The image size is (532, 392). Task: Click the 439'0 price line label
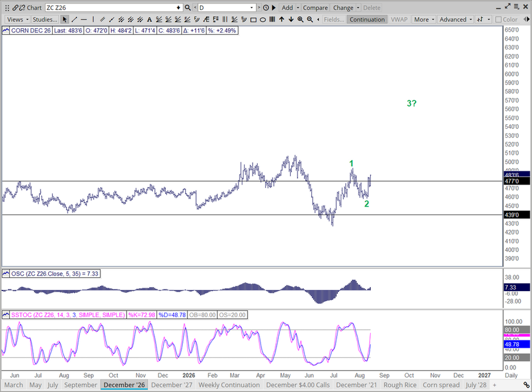coord(517,214)
